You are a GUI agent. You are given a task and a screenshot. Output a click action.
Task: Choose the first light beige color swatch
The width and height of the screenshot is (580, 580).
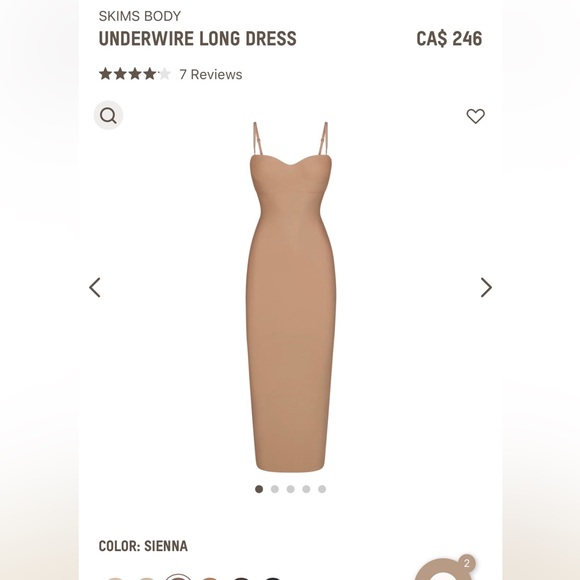115,578
